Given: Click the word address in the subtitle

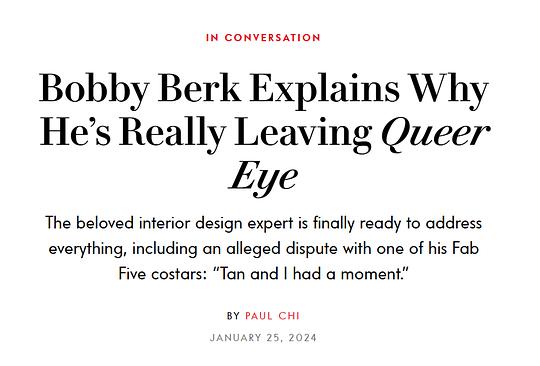Looking at the screenshot, I should click(x=454, y=223).
